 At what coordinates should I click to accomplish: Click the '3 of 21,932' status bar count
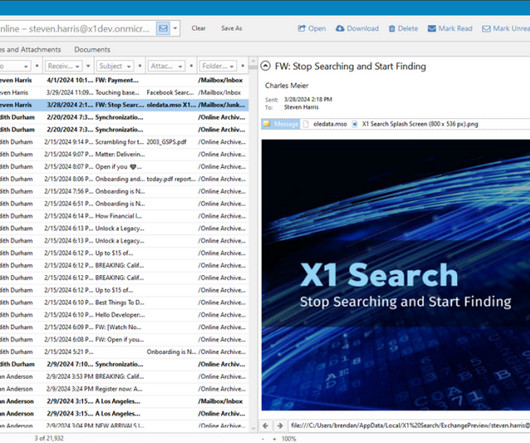click(x=49, y=439)
